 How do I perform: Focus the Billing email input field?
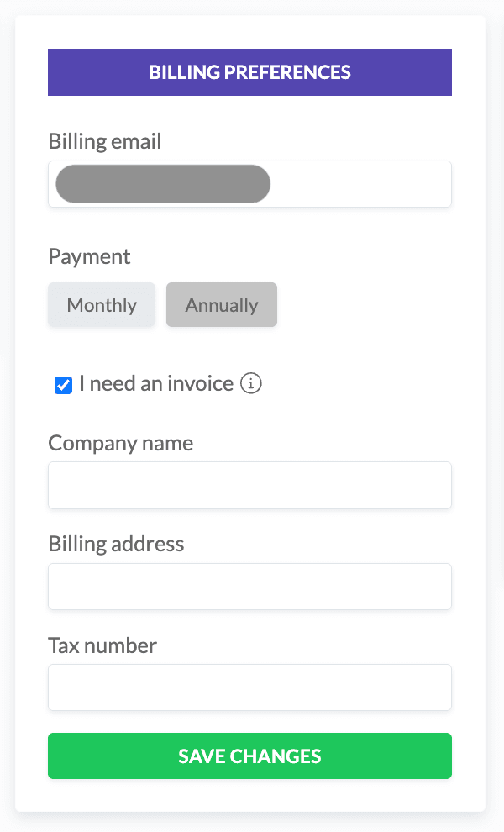(249, 184)
